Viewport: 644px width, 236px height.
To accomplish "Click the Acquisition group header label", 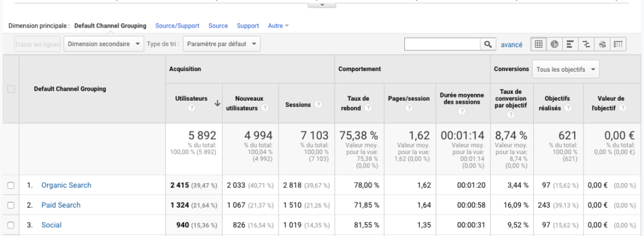I will tap(185, 69).
